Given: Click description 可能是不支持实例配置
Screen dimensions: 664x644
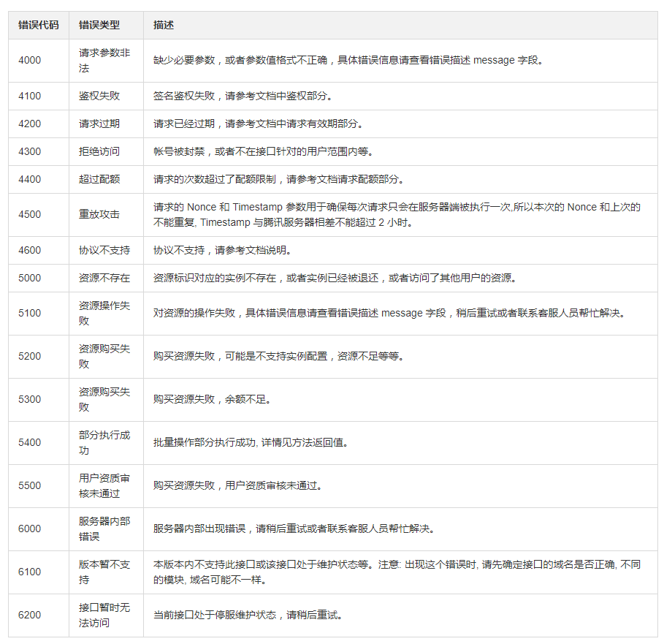Looking at the screenshot, I should (x=278, y=356).
